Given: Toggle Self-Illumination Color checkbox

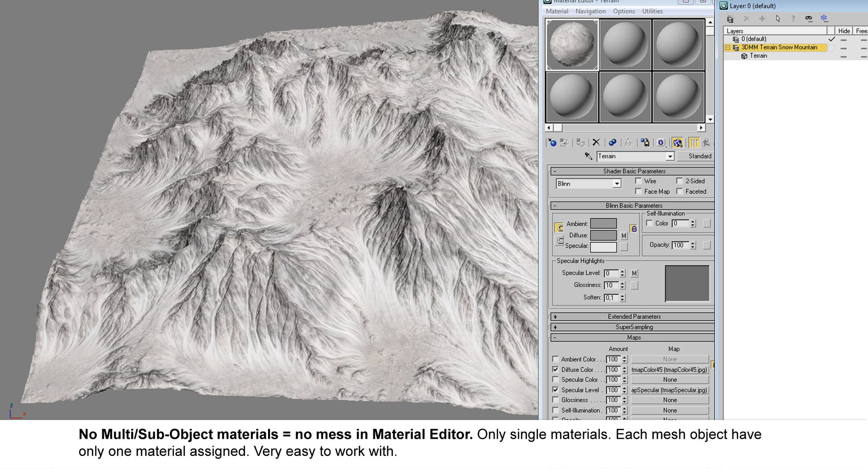Looking at the screenshot, I should (649, 223).
